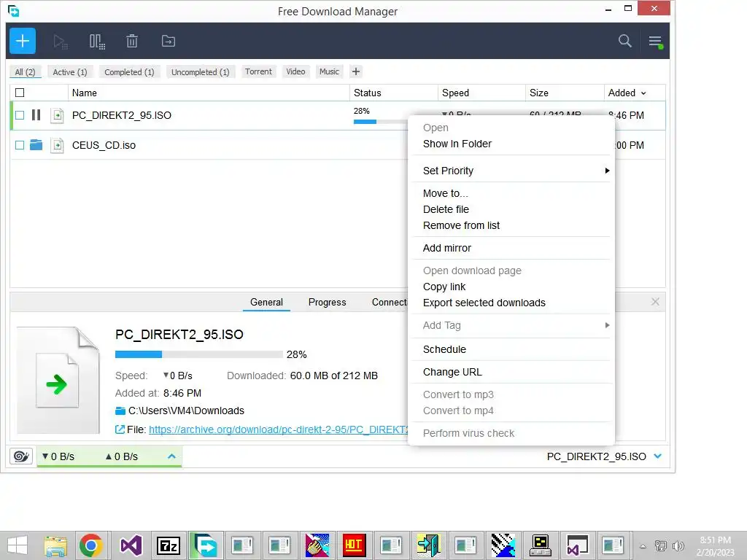
Task: Click the C:\Users\VM4\Downloads path
Action: point(186,411)
